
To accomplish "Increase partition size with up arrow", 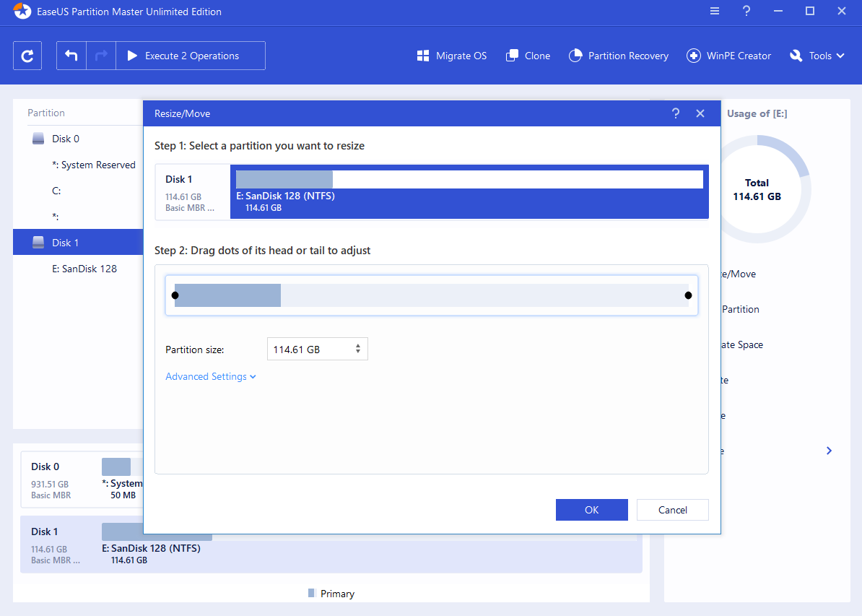I will point(358,346).
